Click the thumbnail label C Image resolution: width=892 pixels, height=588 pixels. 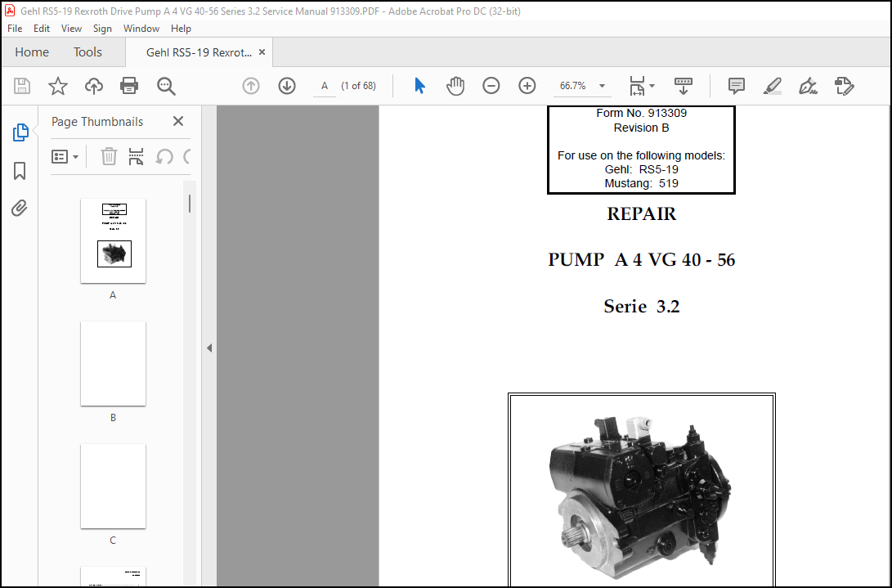(x=113, y=541)
